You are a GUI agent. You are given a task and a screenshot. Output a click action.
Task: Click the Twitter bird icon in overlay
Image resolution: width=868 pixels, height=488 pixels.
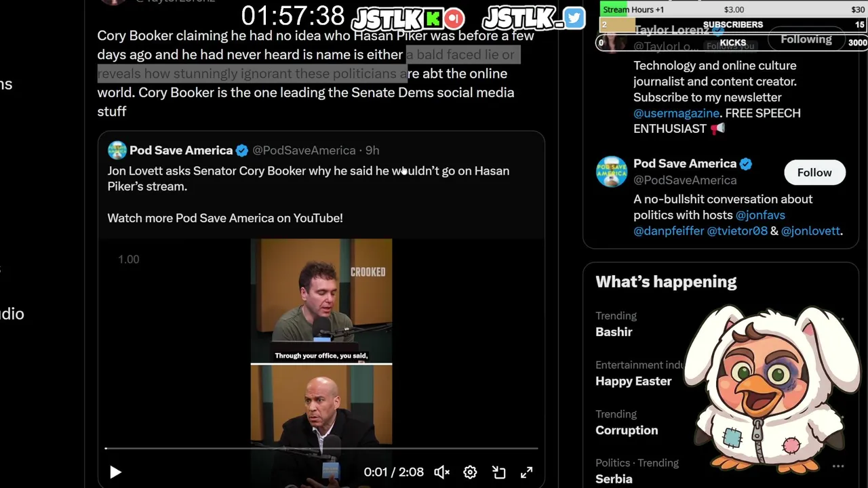click(574, 18)
